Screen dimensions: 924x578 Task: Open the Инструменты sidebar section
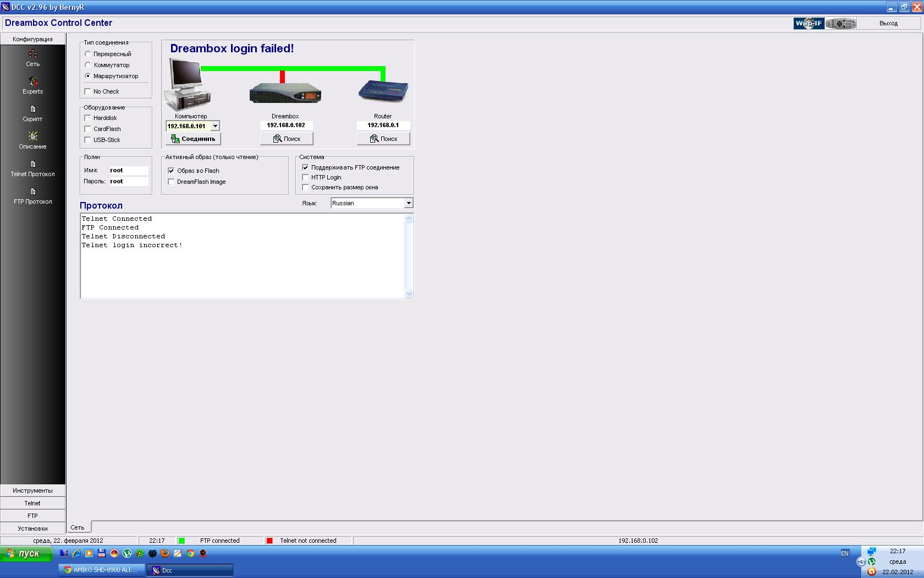[x=33, y=490]
